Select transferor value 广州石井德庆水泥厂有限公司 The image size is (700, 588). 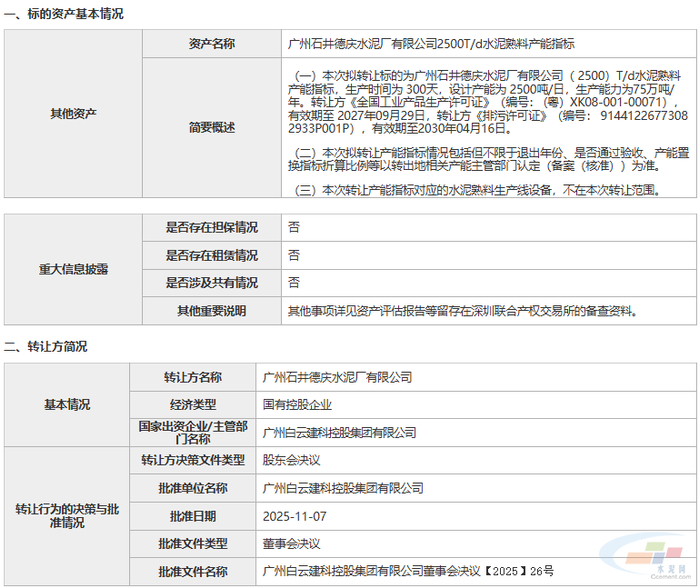coord(337,378)
